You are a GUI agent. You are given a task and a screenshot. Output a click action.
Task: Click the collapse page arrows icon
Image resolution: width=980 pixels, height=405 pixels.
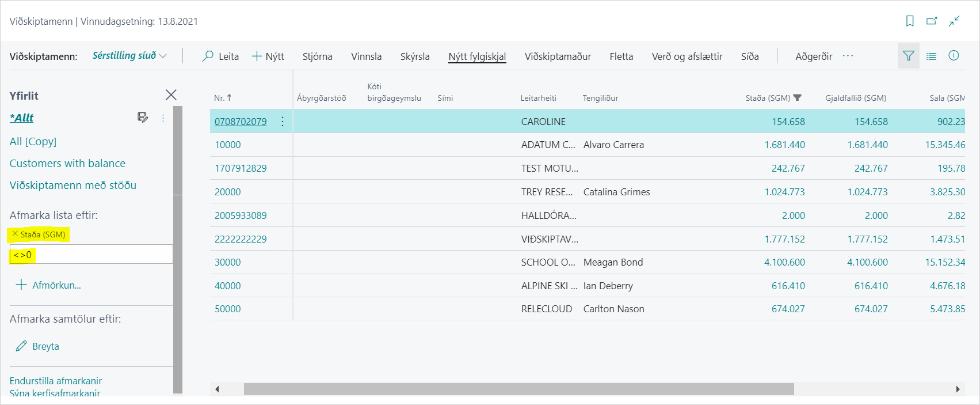(954, 21)
